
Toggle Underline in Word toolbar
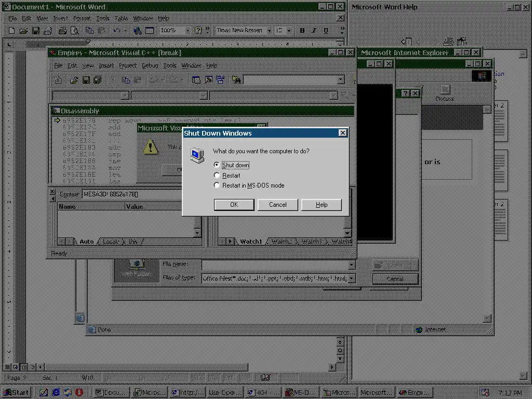coord(326,31)
